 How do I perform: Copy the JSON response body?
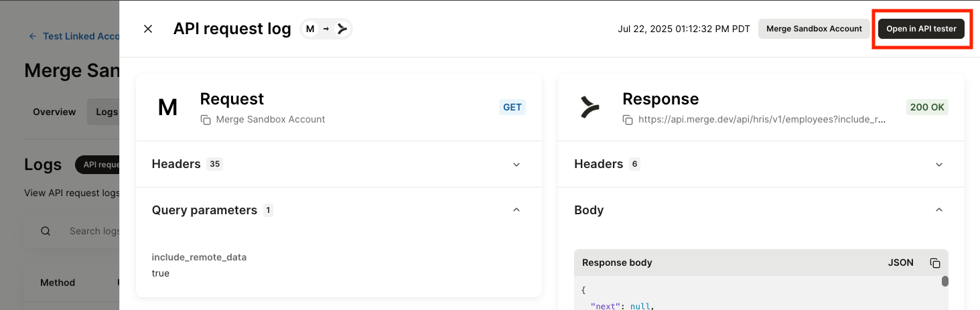tap(935, 263)
